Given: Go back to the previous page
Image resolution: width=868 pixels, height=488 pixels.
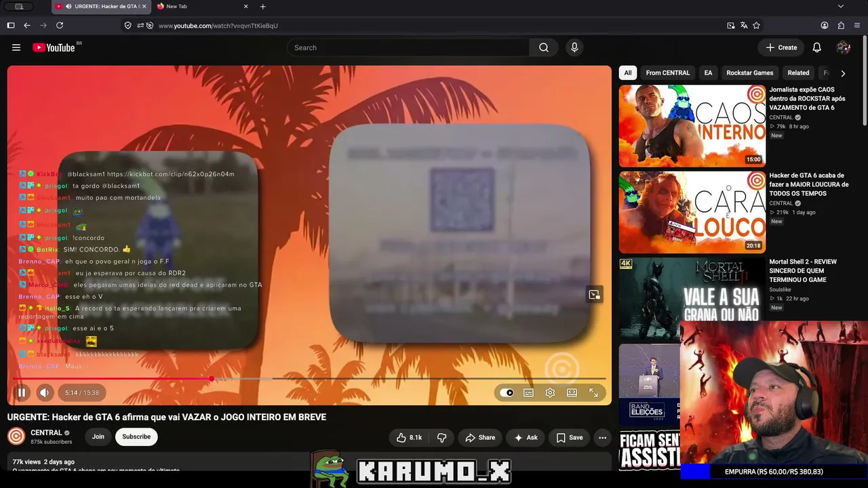Looking at the screenshot, I should point(27,26).
